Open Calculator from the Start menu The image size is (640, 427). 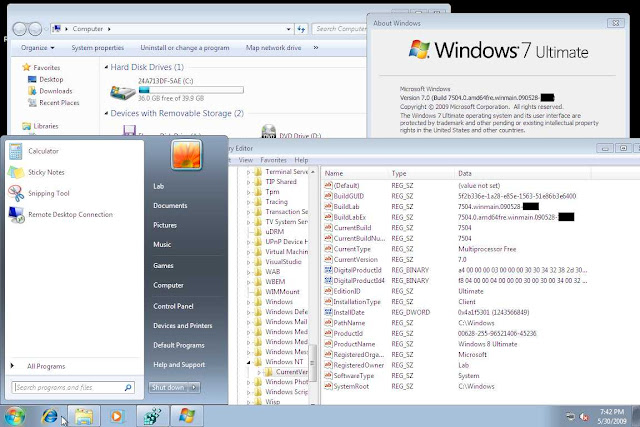point(43,151)
